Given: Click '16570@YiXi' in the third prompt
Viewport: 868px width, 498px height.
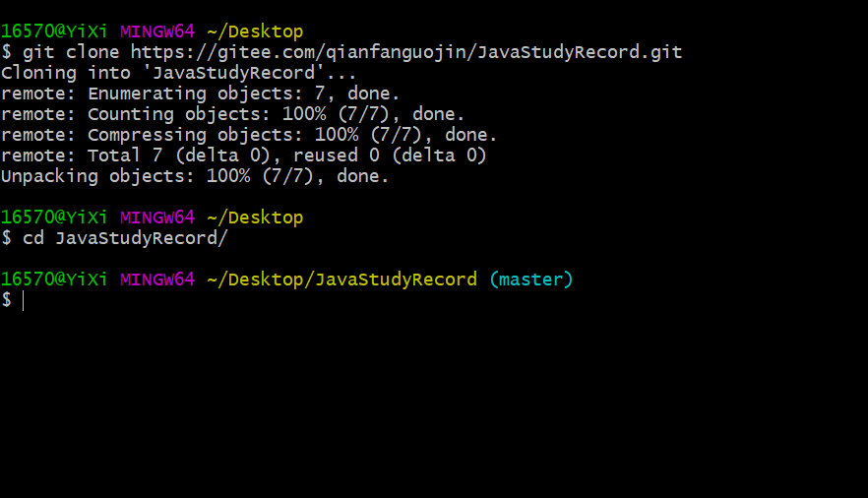Looking at the screenshot, I should pos(54,280).
